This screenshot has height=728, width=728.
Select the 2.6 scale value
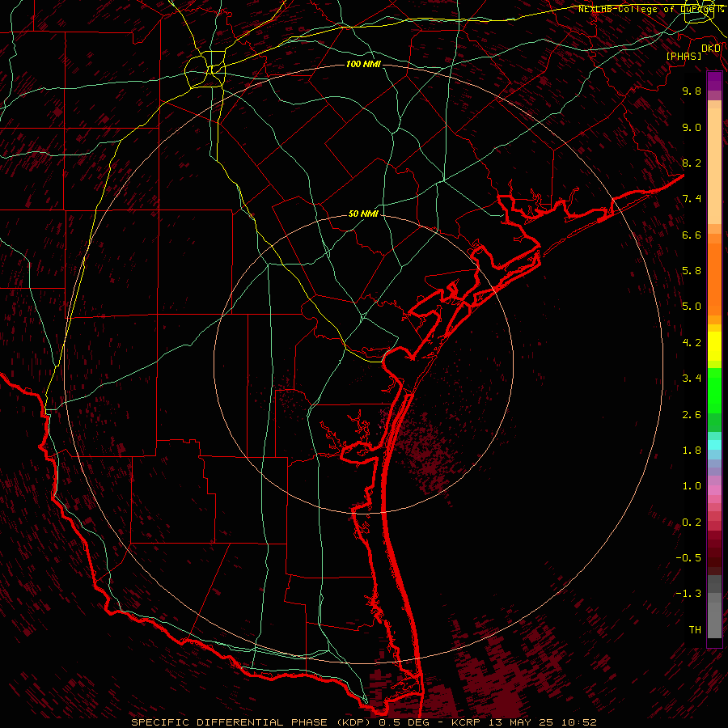coord(692,415)
